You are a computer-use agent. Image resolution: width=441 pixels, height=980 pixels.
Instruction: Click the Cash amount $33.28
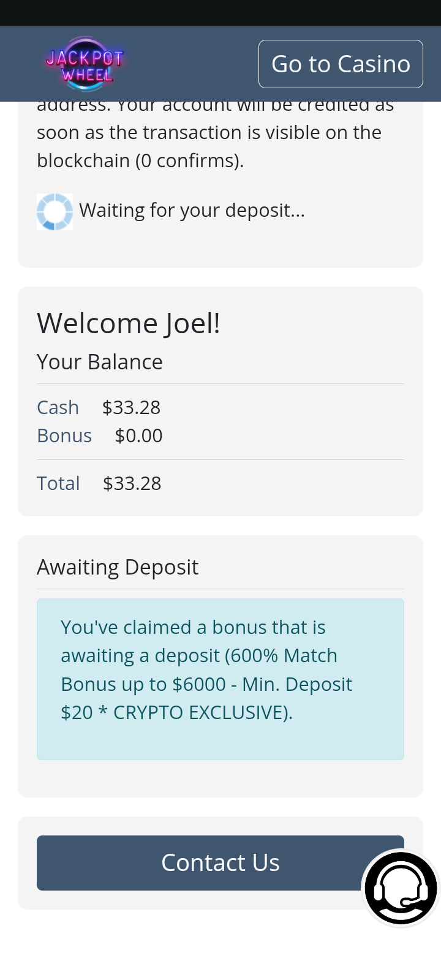131,407
